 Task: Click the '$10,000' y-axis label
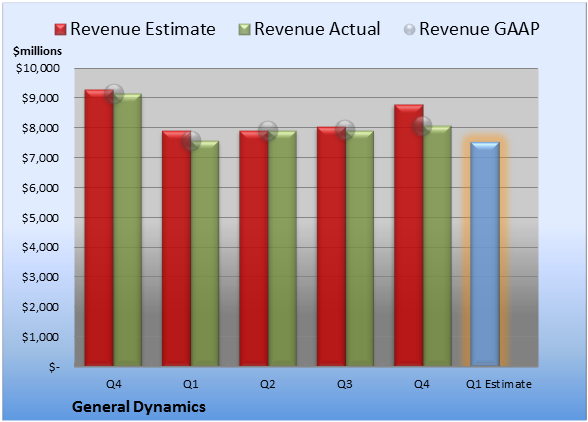click(38, 68)
